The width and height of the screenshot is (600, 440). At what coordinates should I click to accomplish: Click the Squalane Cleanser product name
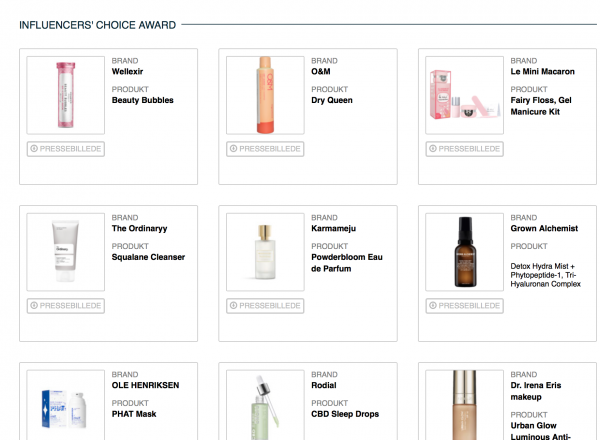click(148, 257)
